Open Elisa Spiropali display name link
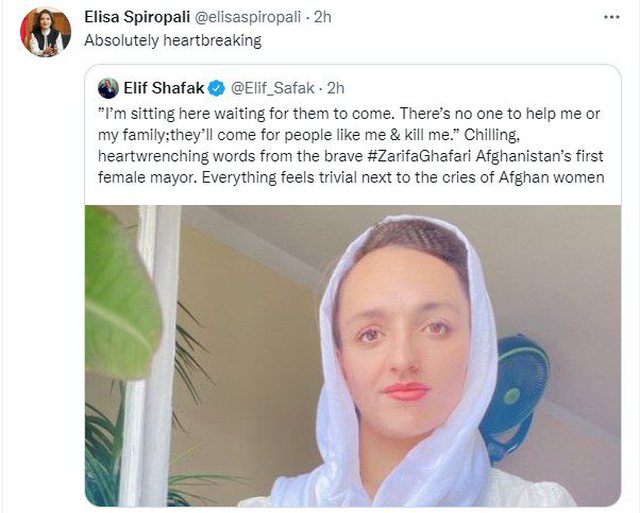This screenshot has width=640, height=513. [x=137, y=17]
